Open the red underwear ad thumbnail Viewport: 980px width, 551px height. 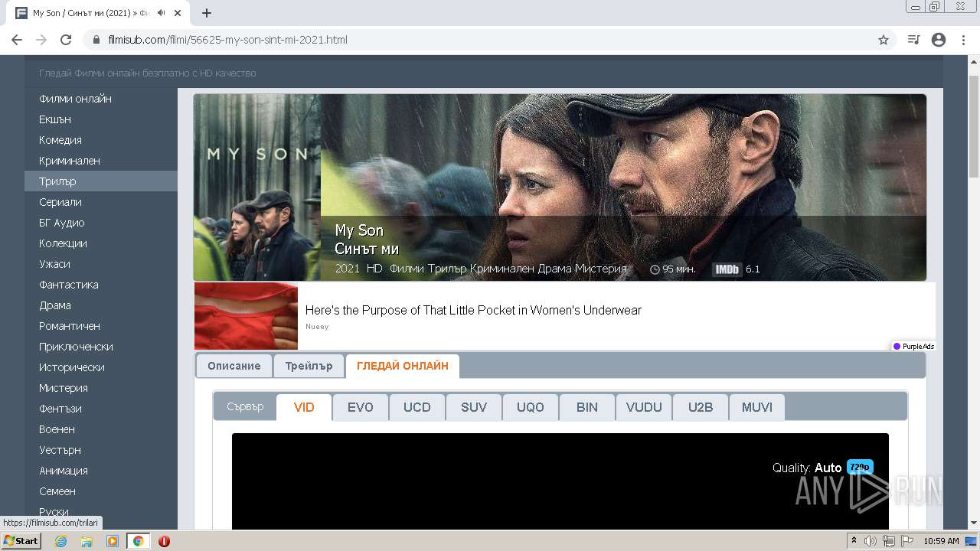[x=246, y=316]
